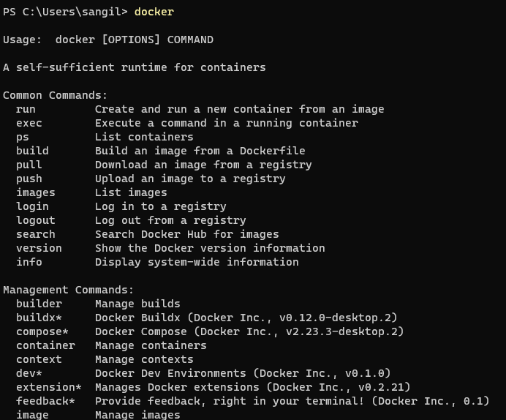
Task: Click 'Display system-wide information' description
Action: (197, 262)
